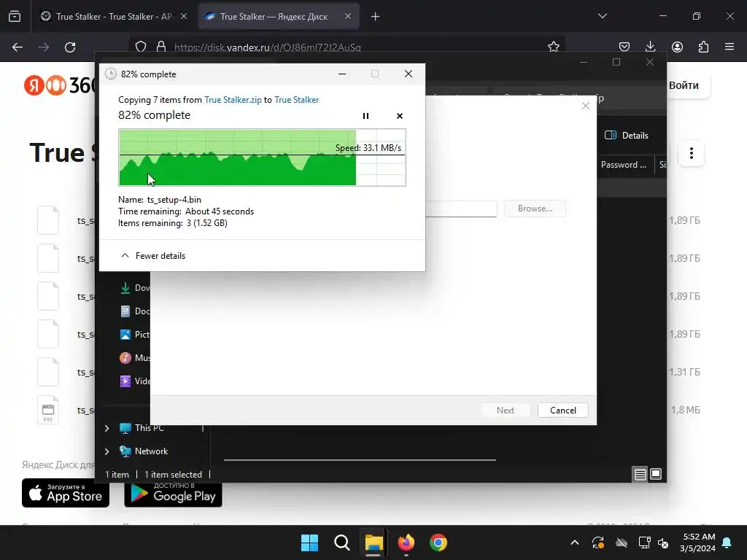
Task: Collapse the dialog using Fewer details
Action: 153,256
